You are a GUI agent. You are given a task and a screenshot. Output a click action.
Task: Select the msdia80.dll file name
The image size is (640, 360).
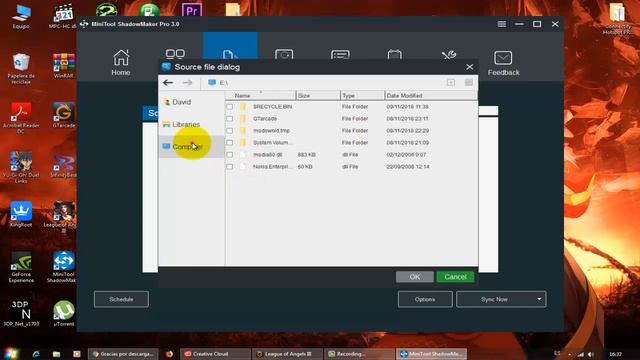pyautogui.click(x=268, y=155)
